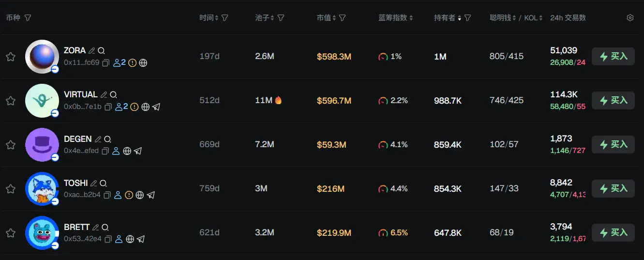Image resolution: width=644 pixels, height=260 pixels.
Task: Open the 持有者 filter funnel
Action: pyautogui.click(x=467, y=18)
